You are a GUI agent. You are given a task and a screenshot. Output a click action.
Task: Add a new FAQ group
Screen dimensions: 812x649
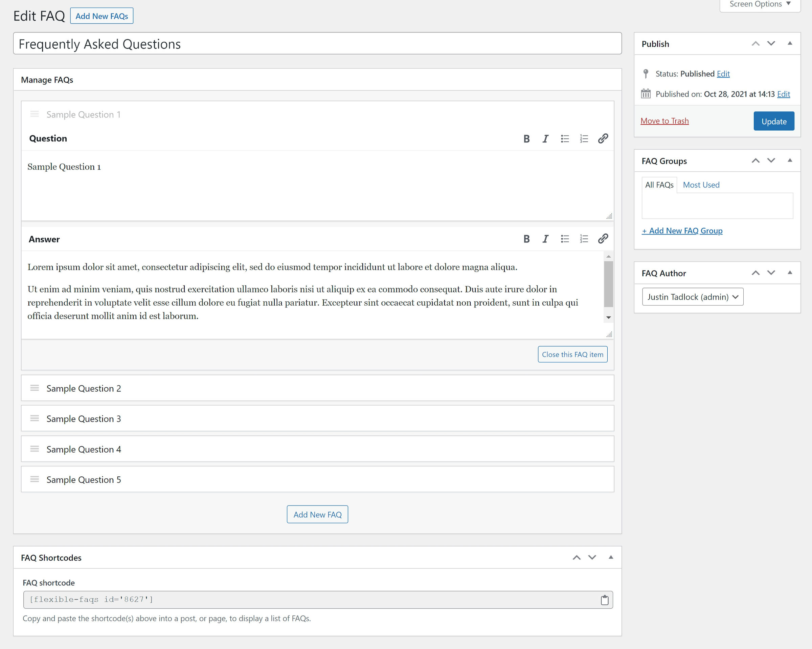(x=682, y=230)
